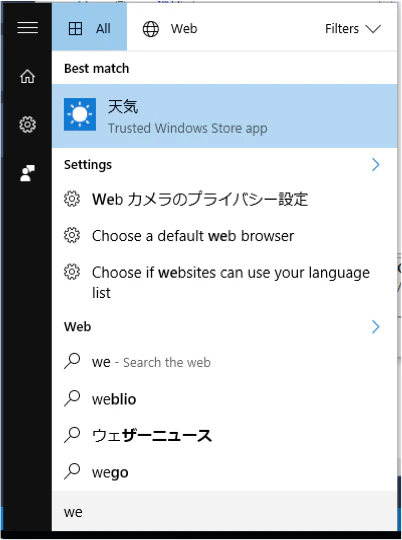
Task: Click magnifier icon beside 'we - Search the web'
Action: coord(72,361)
